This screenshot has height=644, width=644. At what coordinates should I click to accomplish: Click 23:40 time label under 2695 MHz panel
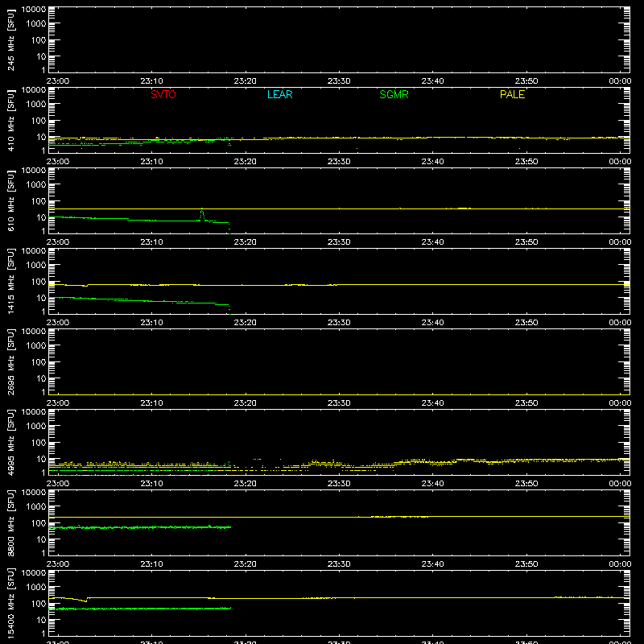432,403
